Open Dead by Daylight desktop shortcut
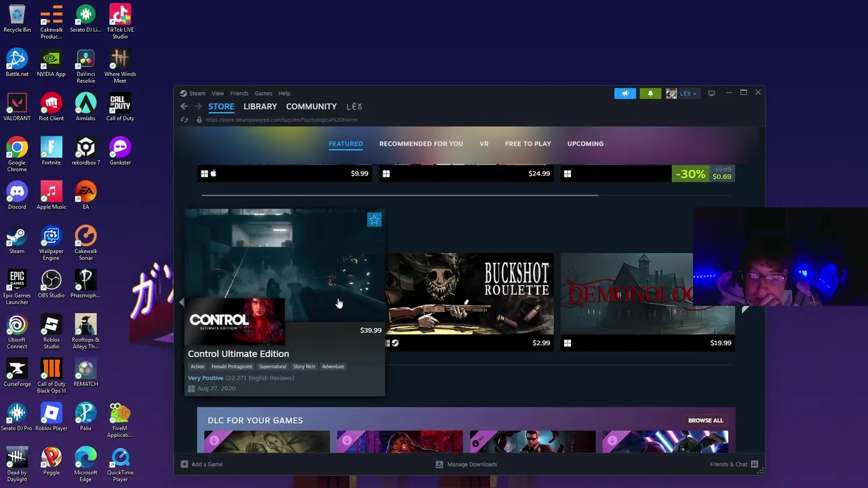 [x=17, y=464]
